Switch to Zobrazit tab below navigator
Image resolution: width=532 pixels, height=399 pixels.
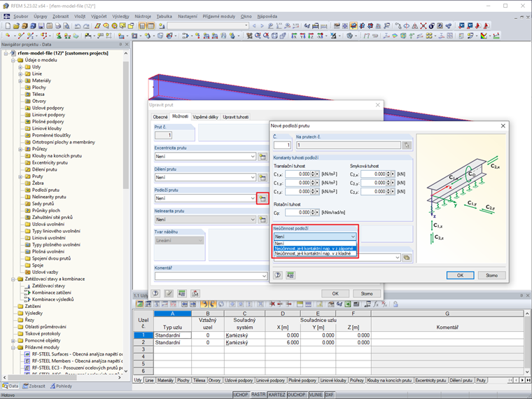coord(34,386)
